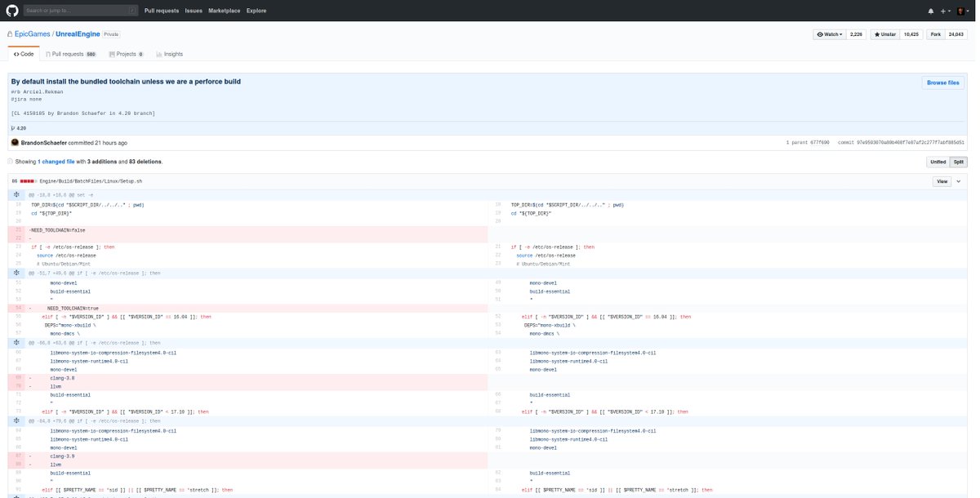Expand hidden lines at '@@ -51,7 +49,6'
Viewport: 980px width, 498px height.
[x=17, y=273]
